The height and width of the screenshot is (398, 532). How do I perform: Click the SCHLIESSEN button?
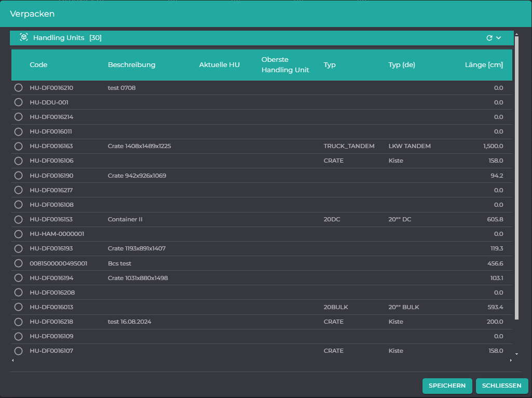click(502, 386)
